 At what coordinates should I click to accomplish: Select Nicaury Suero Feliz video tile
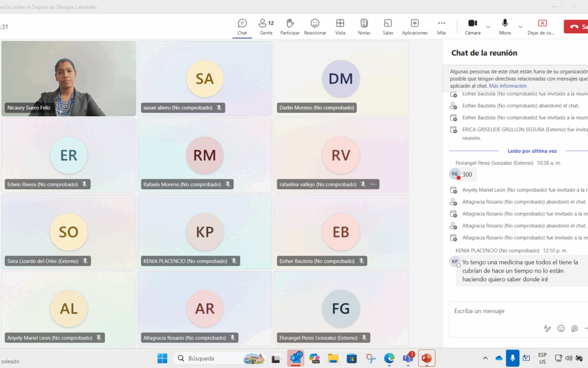(69, 78)
